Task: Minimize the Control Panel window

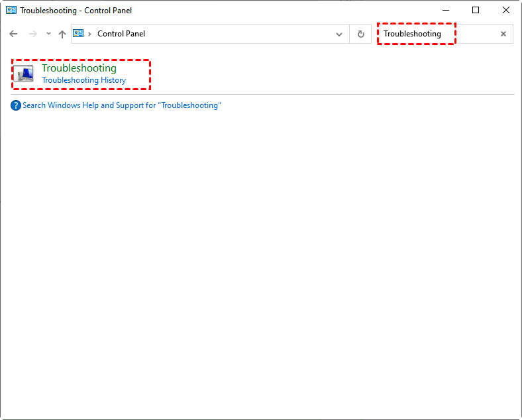Action: (x=446, y=11)
